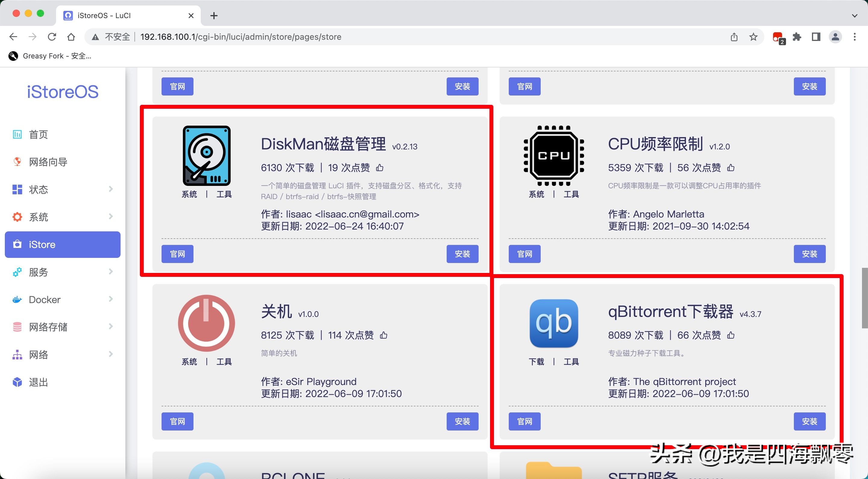This screenshot has height=479, width=868.
Task: Open 官网 for CPU频率限制
Action: (524, 254)
